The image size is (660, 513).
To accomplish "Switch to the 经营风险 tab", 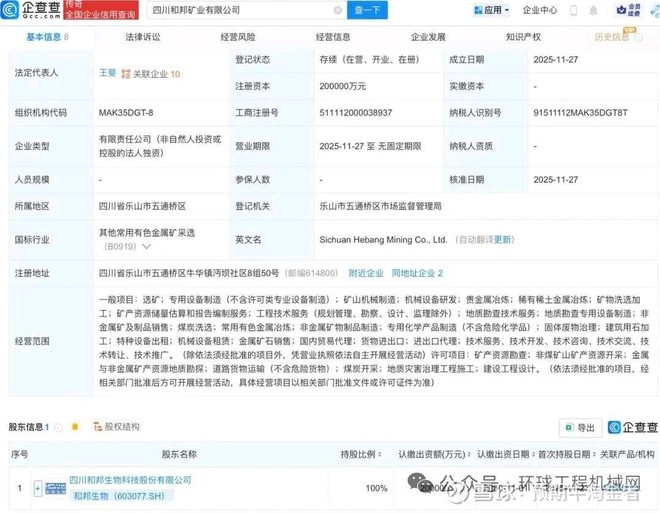I will [238, 37].
